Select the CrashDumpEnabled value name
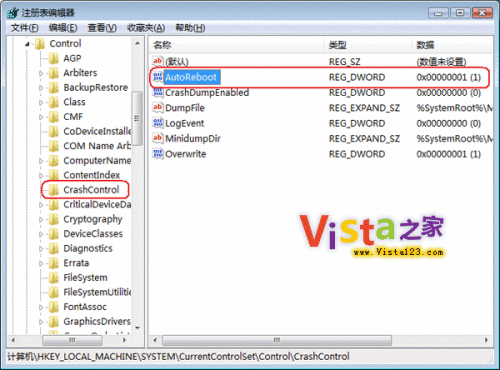The image size is (500, 370). tap(207, 93)
